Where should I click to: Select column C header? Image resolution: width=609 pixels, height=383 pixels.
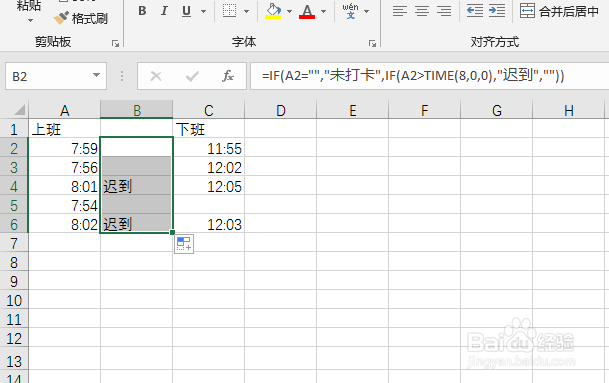209,110
